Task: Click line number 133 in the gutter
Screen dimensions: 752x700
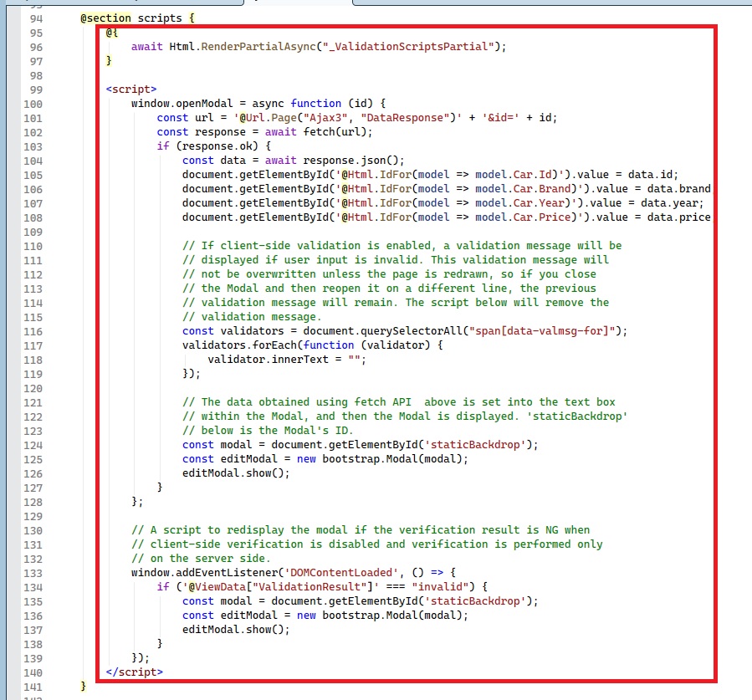Action: pyautogui.click(x=33, y=573)
